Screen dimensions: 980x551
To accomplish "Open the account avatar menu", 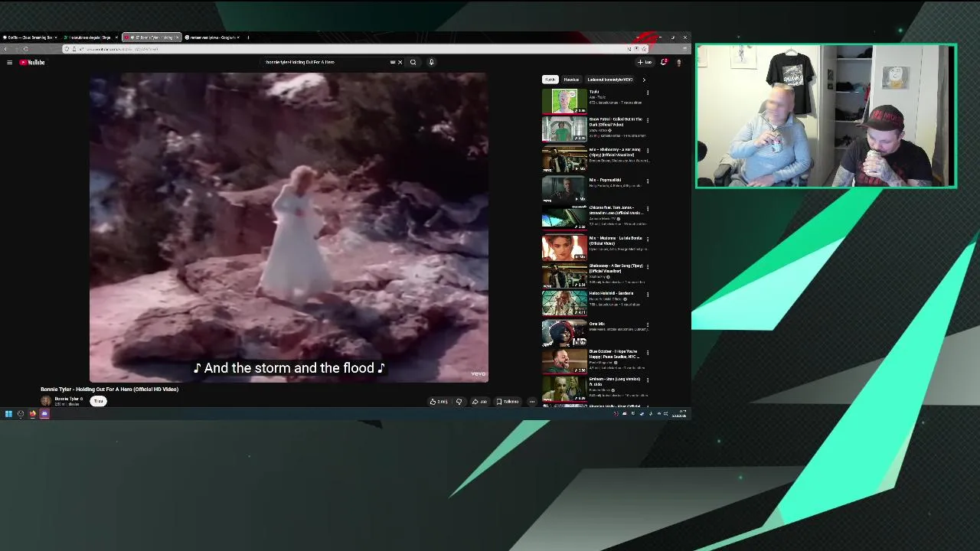I will pos(678,62).
